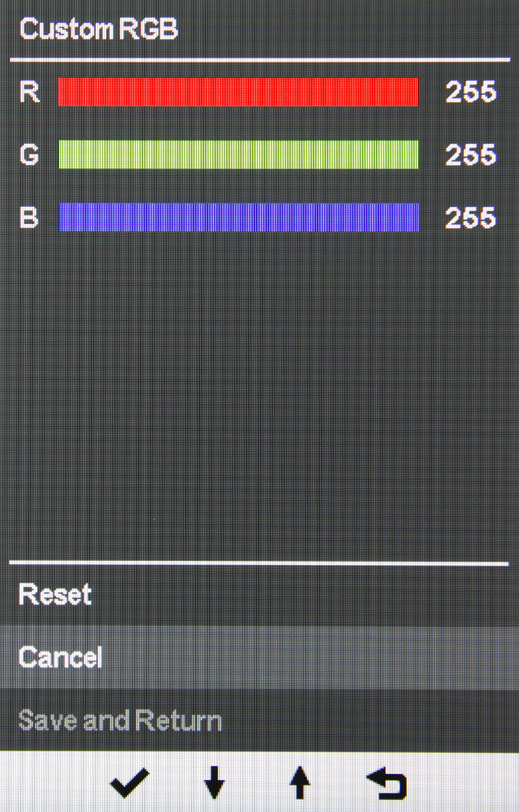519x812 pixels.
Task: Select the B channel label
Action: (29, 218)
